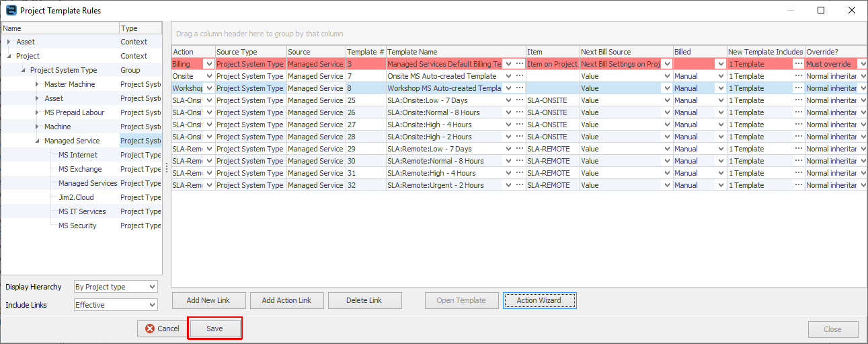The height and width of the screenshot is (344, 868).
Task: Open Billed dropdown in template 29 row
Action: 721,149
